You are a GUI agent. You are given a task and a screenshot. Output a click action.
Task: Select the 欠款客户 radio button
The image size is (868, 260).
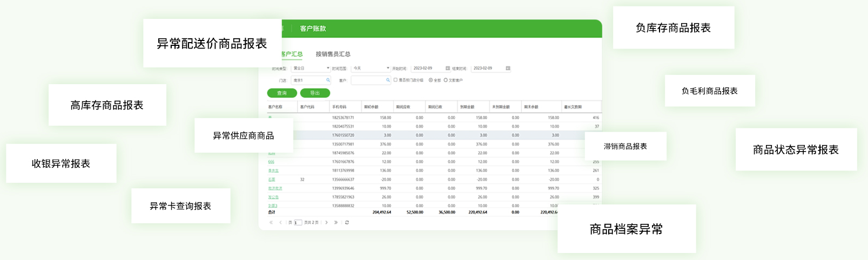446,80
